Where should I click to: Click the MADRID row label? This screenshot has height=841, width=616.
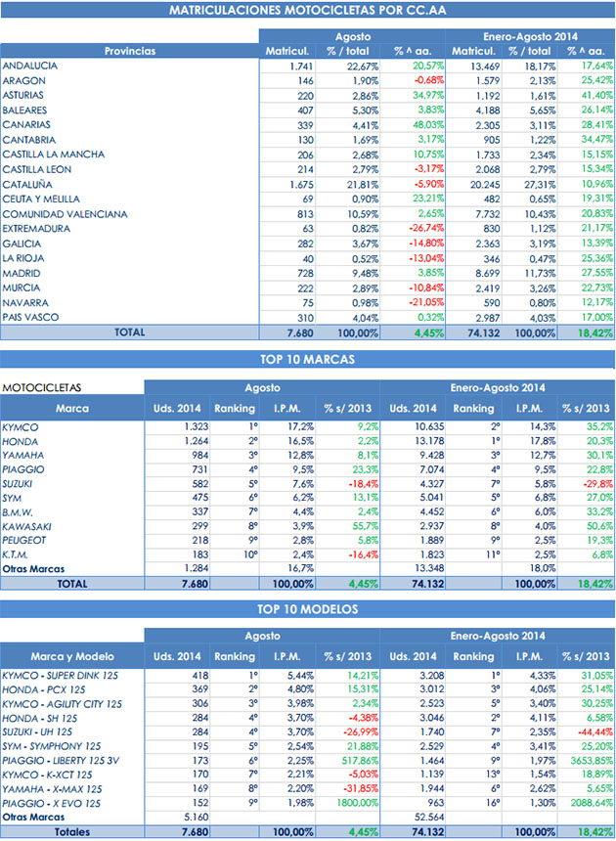[22, 273]
